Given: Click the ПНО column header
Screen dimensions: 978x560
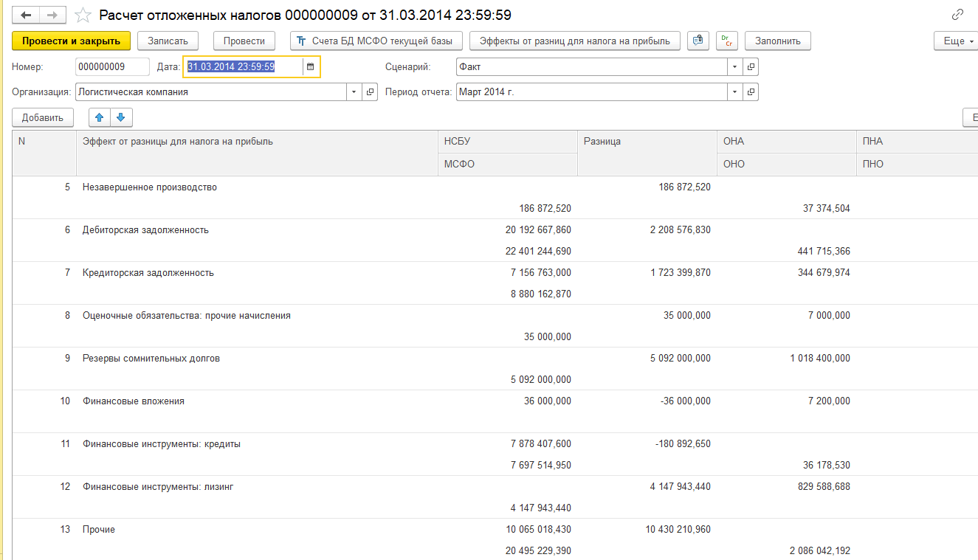Looking at the screenshot, I should click(x=917, y=164).
